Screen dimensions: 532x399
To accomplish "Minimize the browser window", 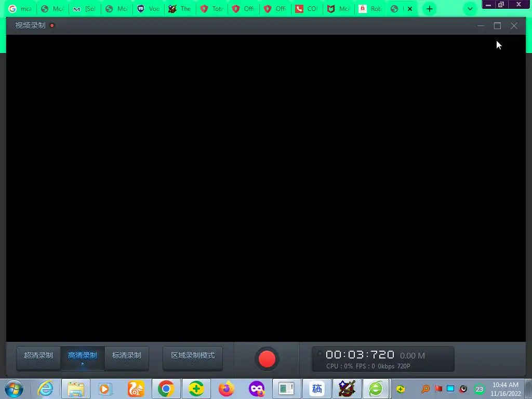I will pyautogui.click(x=488, y=4).
